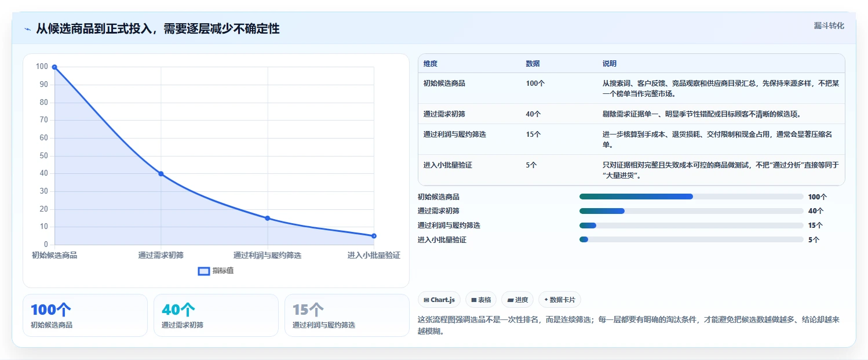Click the 40个 通过需求初筛 stat card
868x360 pixels.
point(216,315)
